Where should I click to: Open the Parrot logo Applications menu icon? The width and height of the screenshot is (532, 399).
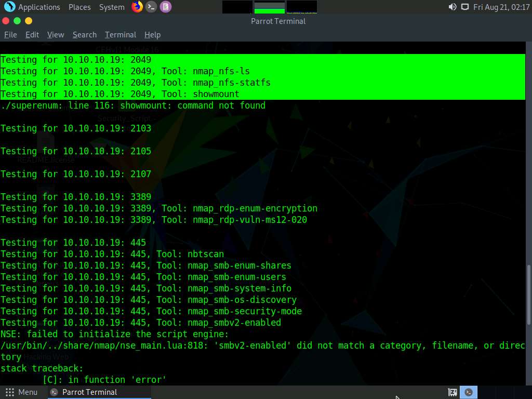tap(9, 7)
